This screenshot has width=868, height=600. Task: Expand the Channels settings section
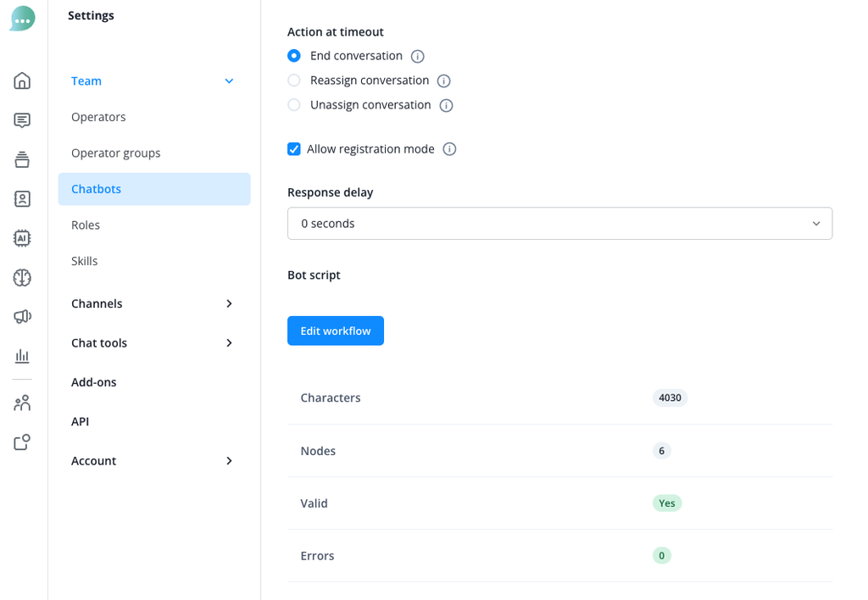pos(153,303)
